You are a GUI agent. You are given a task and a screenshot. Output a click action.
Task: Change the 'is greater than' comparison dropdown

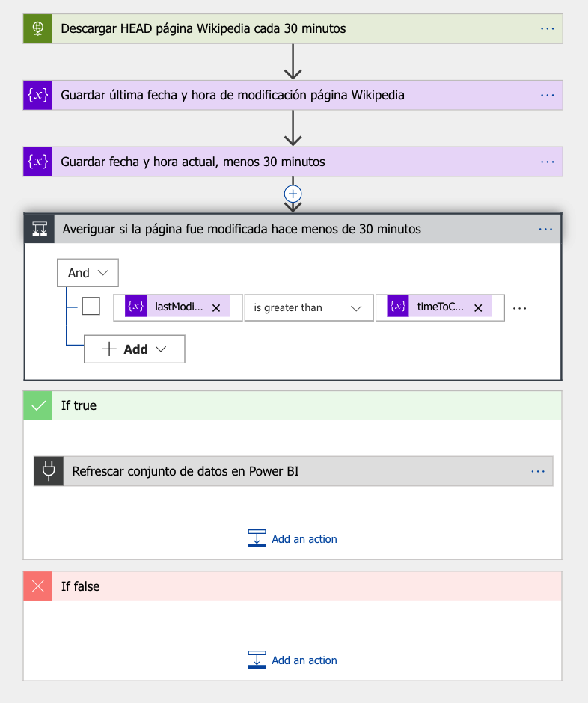[x=308, y=307]
